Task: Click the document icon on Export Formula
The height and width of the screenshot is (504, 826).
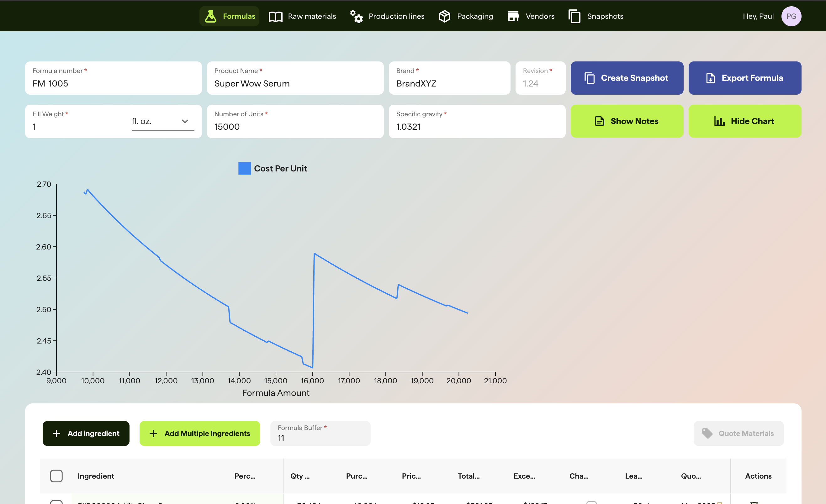Action: click(x=711, y=78)
